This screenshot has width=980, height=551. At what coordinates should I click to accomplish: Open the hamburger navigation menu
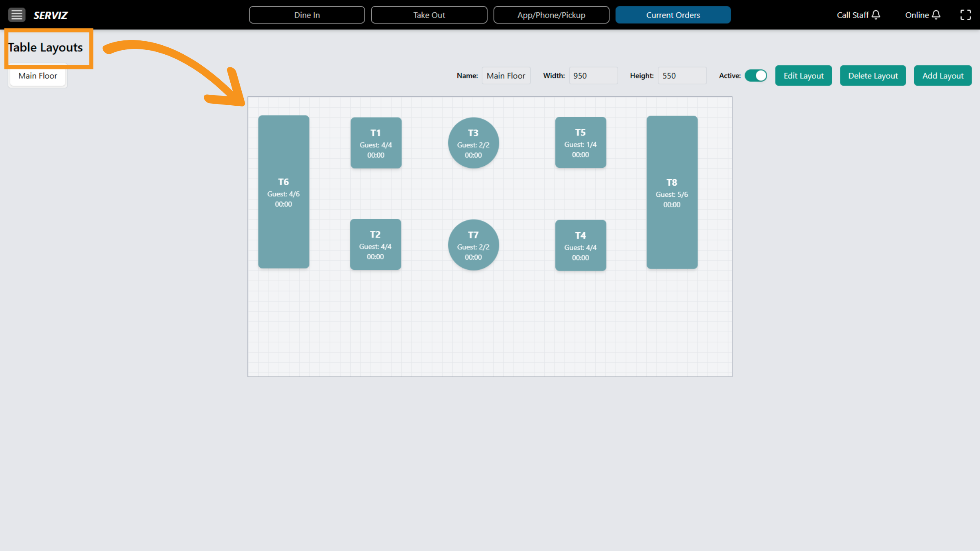click(x=17, y=15)
